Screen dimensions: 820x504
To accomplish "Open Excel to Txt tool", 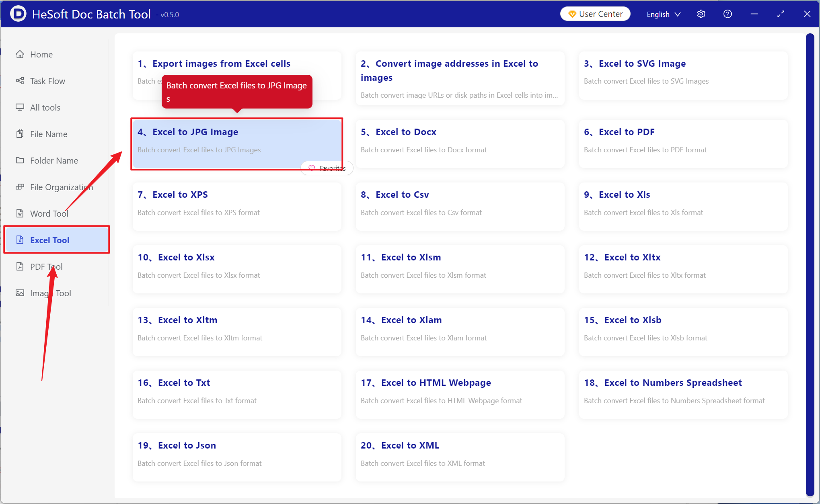I will [237, 395].
